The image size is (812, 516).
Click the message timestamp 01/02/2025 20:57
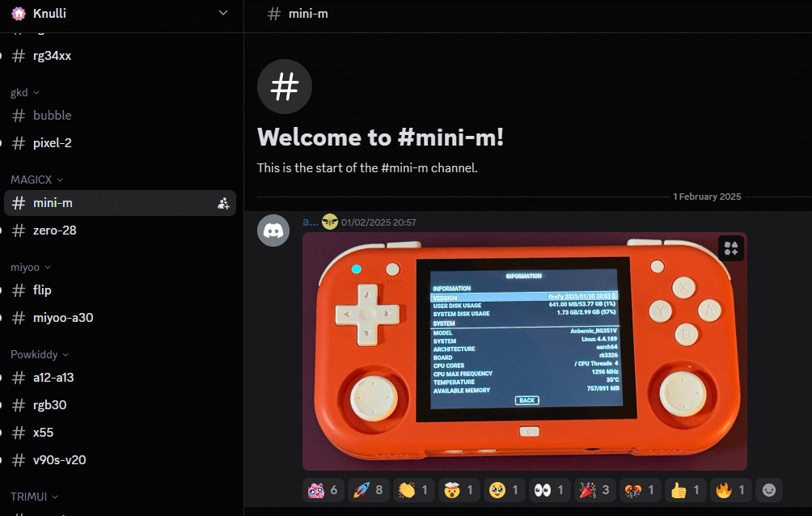(379, 222)
